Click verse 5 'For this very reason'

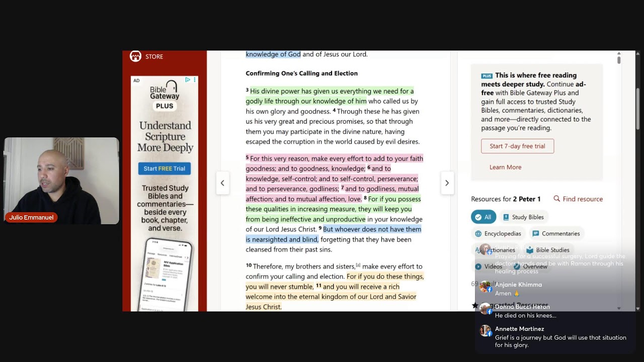tap(280, 158)
